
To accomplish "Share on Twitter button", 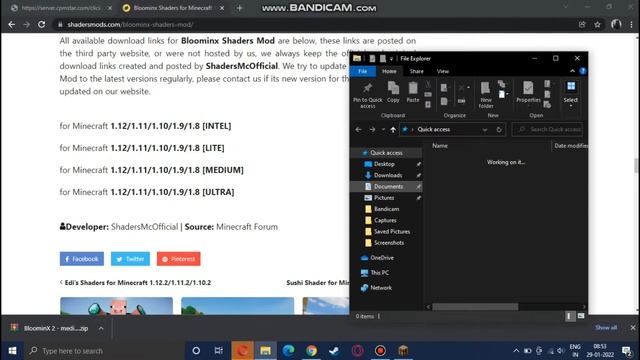I will click(130, 259).
